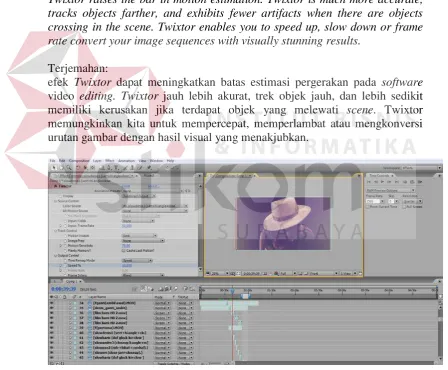Image resolution: width=448 pixels, height=370 pixels.
Task: Open the Animation menu
Action: click(126, 161)
